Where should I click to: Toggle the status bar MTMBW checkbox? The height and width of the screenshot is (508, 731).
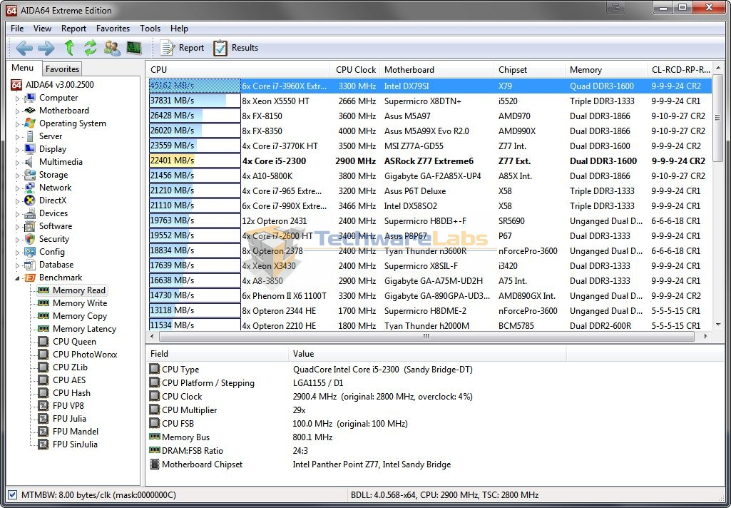tap(13, 494)
